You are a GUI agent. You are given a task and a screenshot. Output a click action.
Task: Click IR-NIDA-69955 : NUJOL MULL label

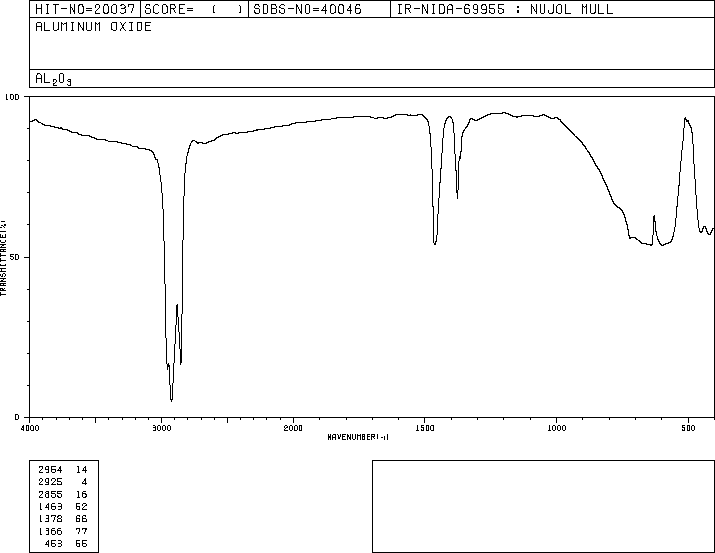pyautogui.click(x=505, y=9)
